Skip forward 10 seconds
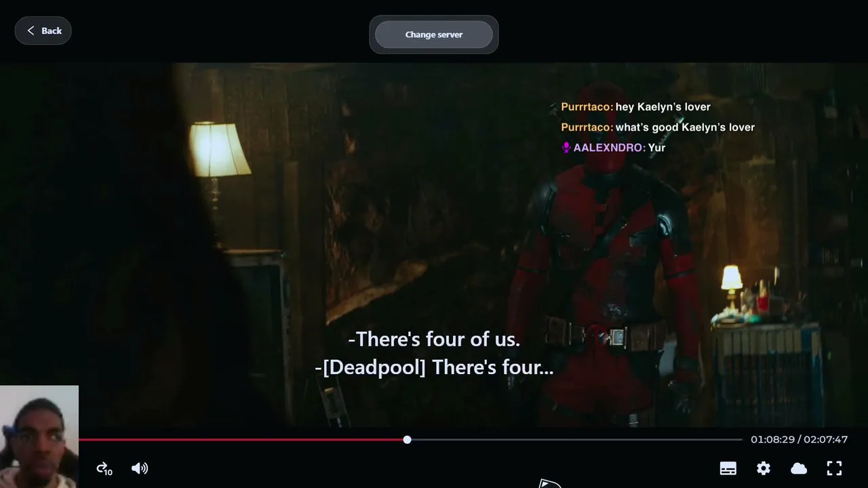The width and height of the screenshot is (868, 488). coord(104,468)
